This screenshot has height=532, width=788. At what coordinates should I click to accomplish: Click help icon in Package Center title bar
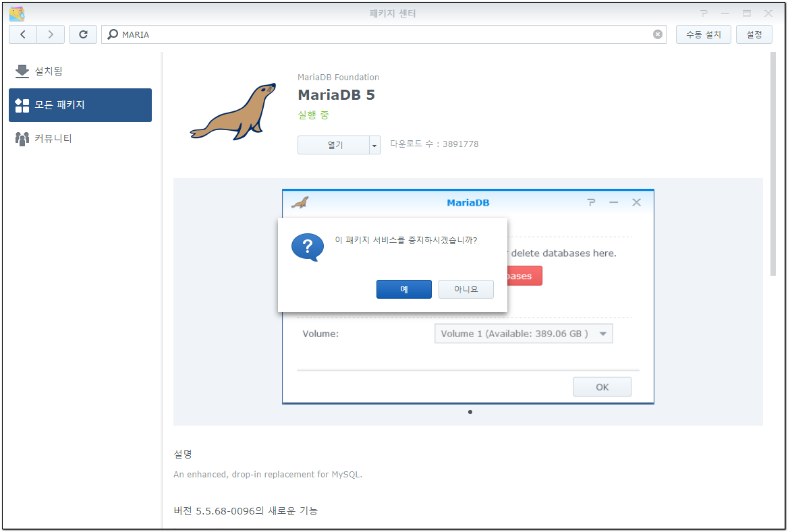(704, 13)
